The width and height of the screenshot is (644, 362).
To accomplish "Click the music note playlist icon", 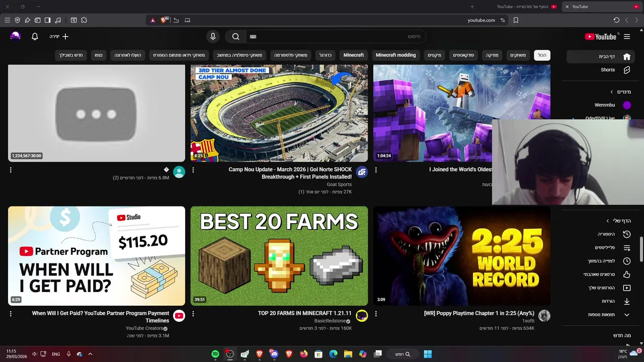I will coord(58,20).
